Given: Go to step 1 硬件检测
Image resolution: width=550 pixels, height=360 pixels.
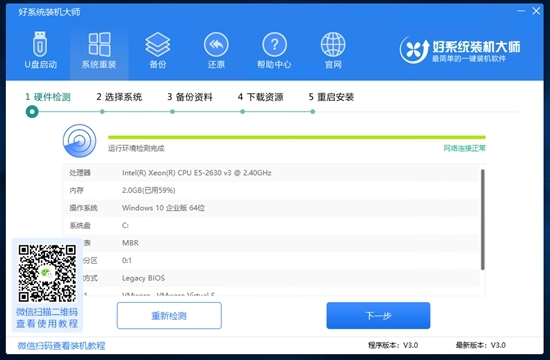Looking at the screenshot, I should pos(48,97).
